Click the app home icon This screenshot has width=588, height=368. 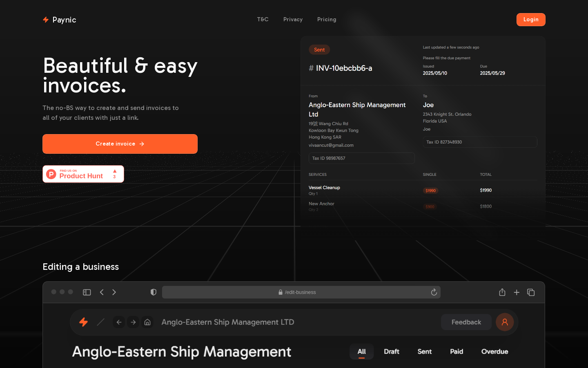point(147,322)
